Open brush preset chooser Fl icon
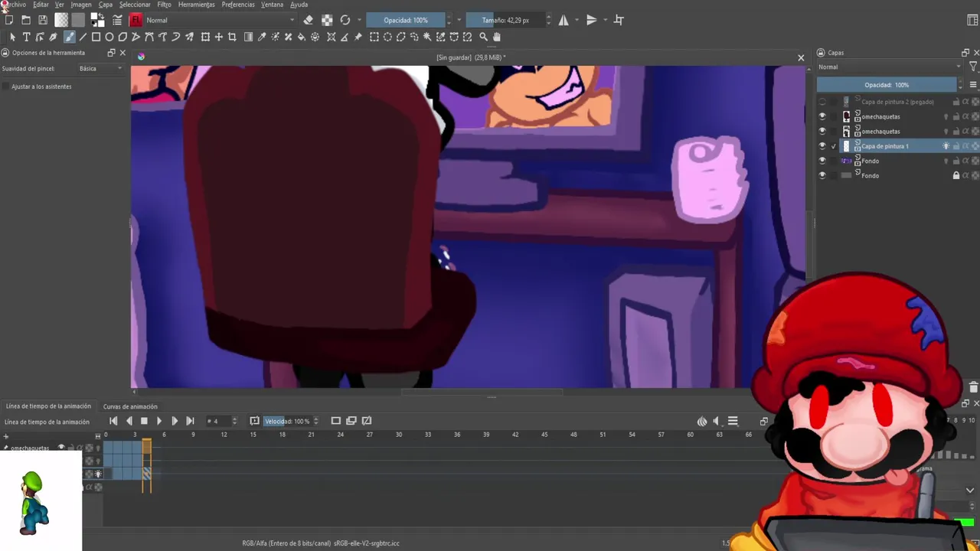 coord(136,20)
